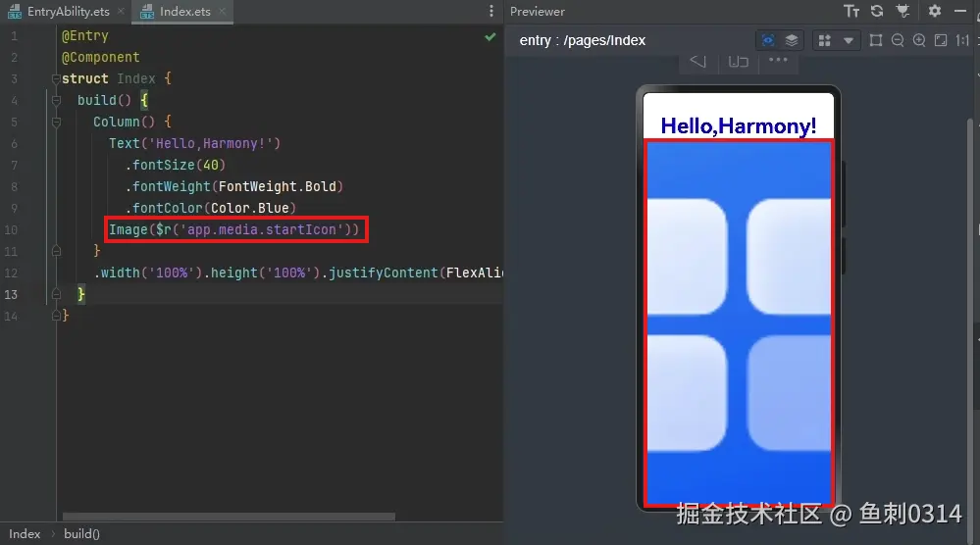This screenshot has width=980, height=545.
Task: Click the Image($r('app.media.startIcon')) code line
Action: tap(234, 229)
